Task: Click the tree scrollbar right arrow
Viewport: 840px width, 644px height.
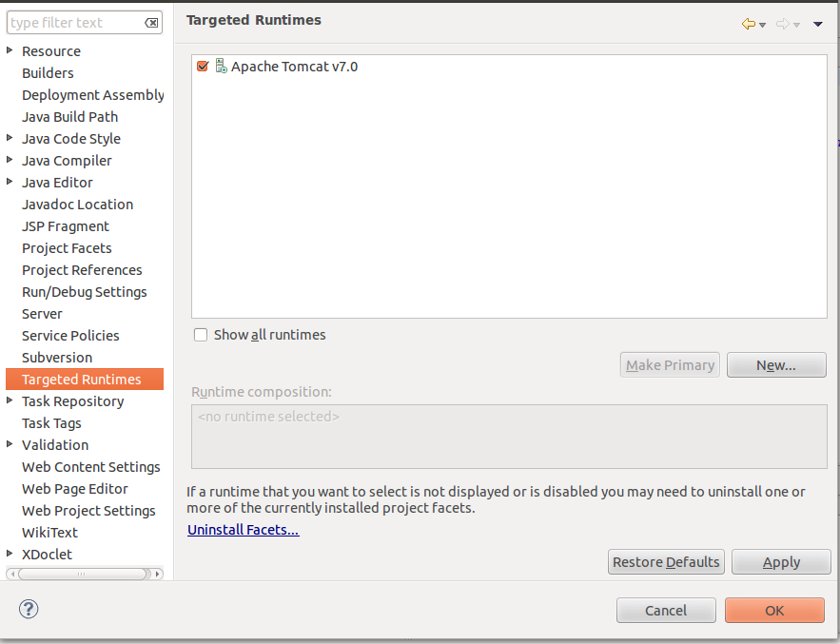Action: [157, 574]
